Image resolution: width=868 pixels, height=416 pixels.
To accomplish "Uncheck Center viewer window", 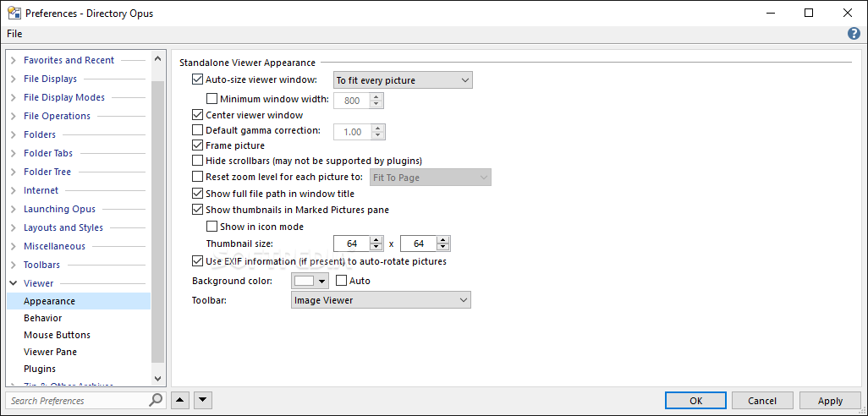I will coord(197,115).
